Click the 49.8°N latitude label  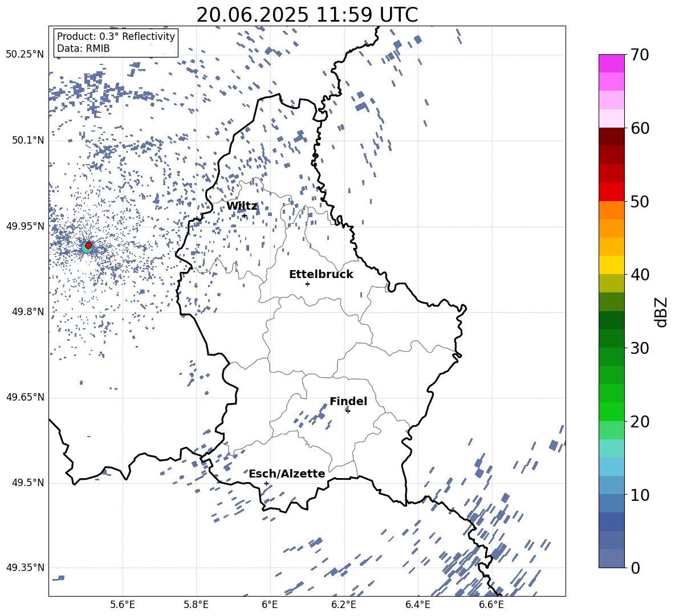[x=28, y=312]
